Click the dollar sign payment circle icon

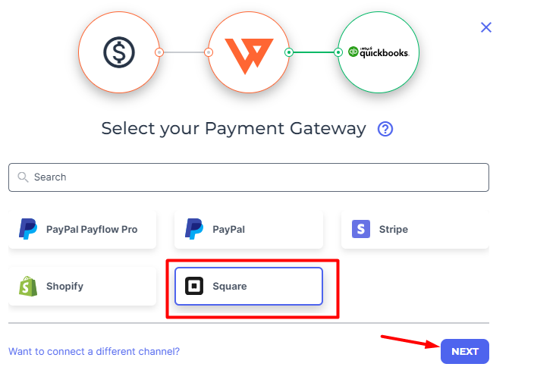[119, 52]
